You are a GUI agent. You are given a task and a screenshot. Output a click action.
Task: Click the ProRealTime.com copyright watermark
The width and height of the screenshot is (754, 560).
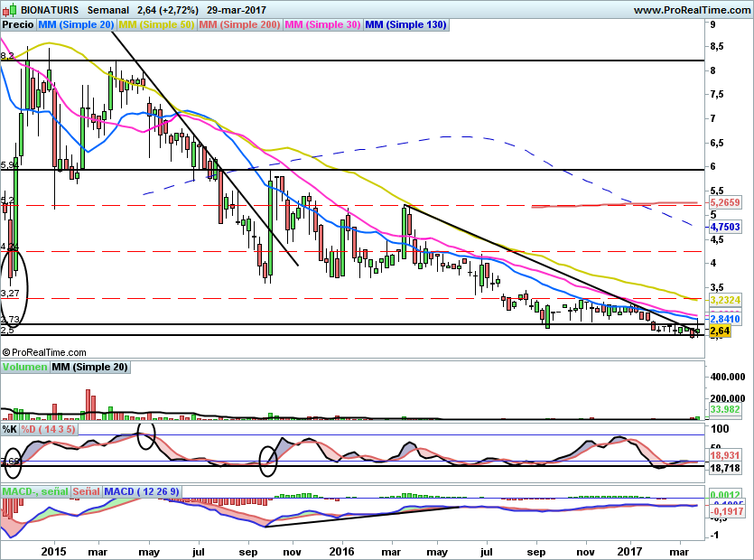(x=43, y=352)
